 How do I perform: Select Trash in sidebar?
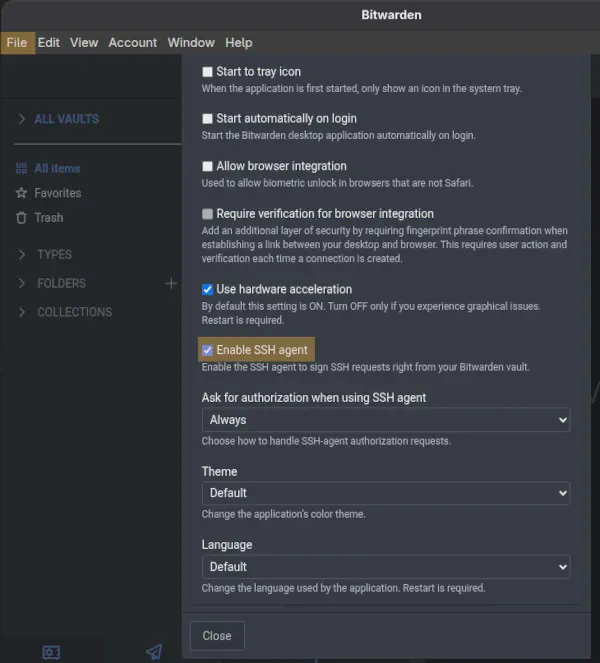[49, 218]
